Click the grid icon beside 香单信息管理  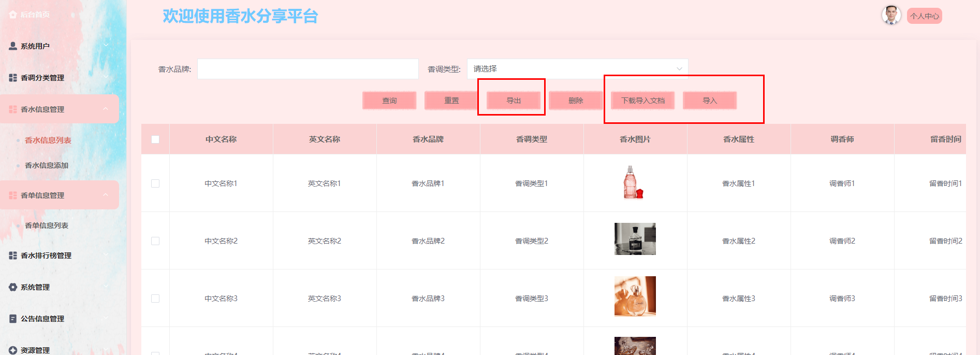tap(13, 195)
